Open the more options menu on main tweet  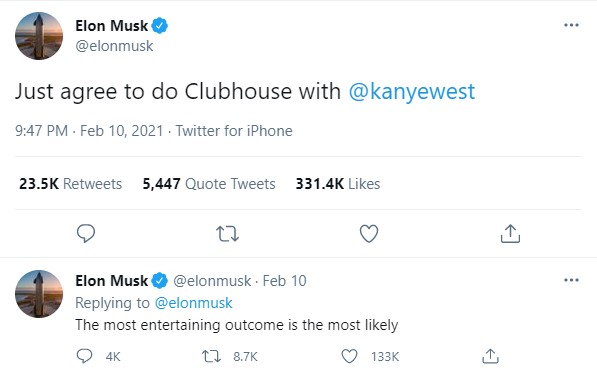(571, 25)
